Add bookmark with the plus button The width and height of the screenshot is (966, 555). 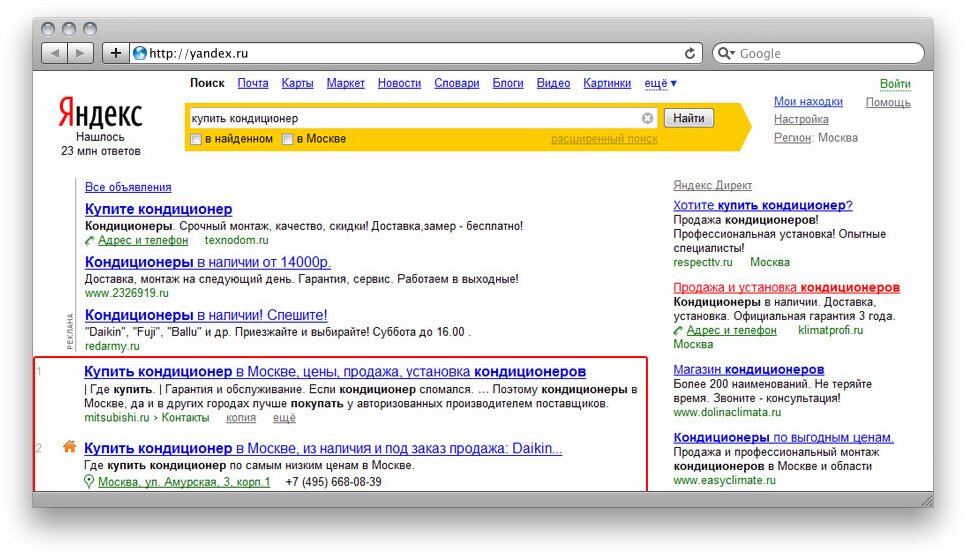pyautogui.click(x=116, y=53)
